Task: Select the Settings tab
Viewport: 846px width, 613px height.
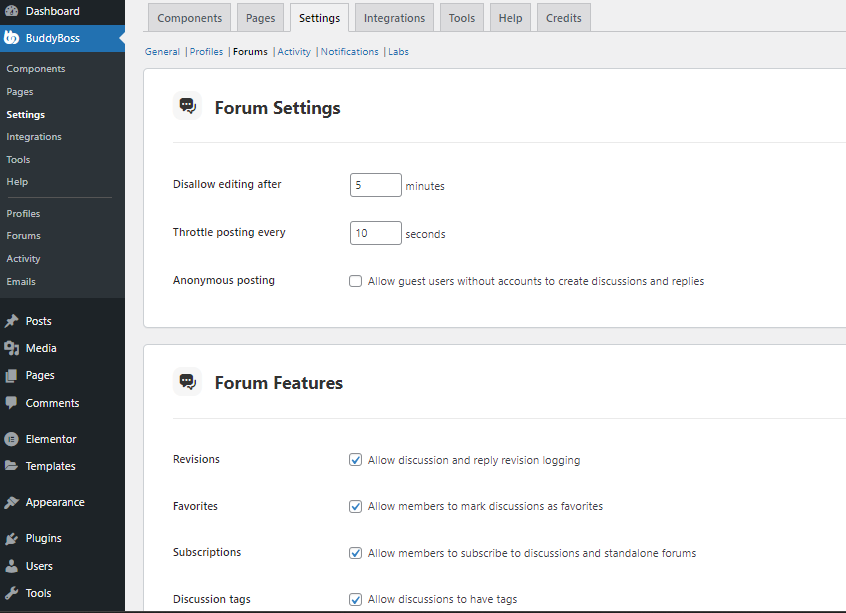Action: [319, 18]
